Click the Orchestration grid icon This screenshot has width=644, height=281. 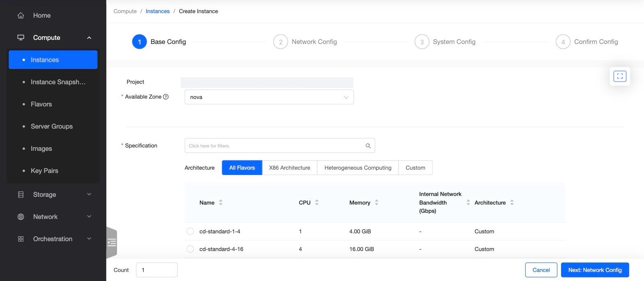[21, 239]
